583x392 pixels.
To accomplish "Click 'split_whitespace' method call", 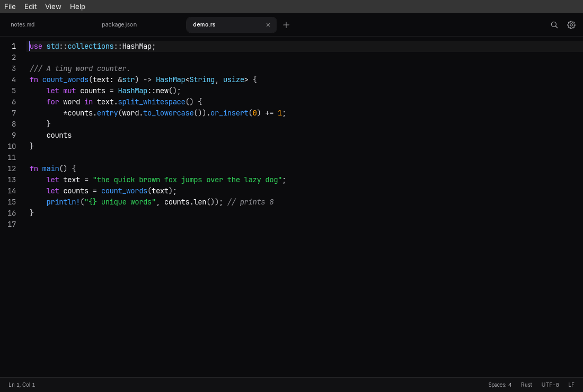I will 152,102.
